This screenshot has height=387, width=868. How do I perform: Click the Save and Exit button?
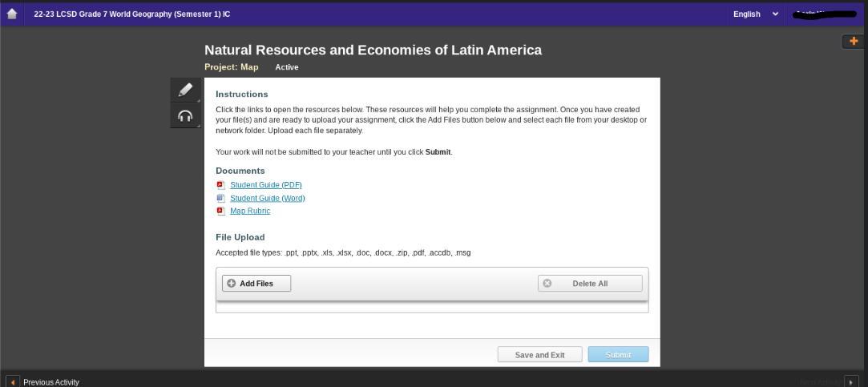tap(539, 355)
